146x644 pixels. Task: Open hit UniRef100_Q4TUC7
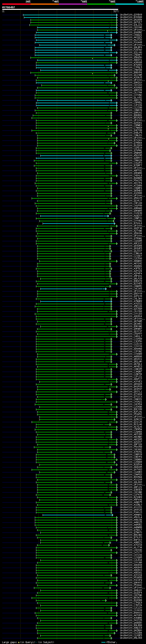coord(131,22)
